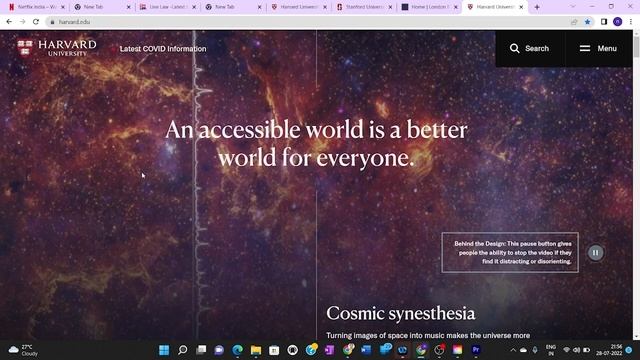Go back to the previous page
Viewport: 640px width, 360px height.
9,22
